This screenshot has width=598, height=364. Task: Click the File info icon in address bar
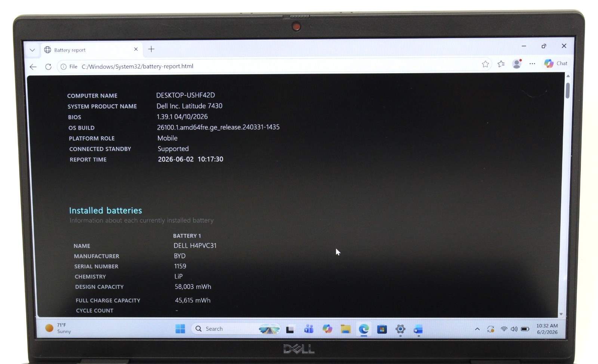pyautogui.click(x=64, y=67)
